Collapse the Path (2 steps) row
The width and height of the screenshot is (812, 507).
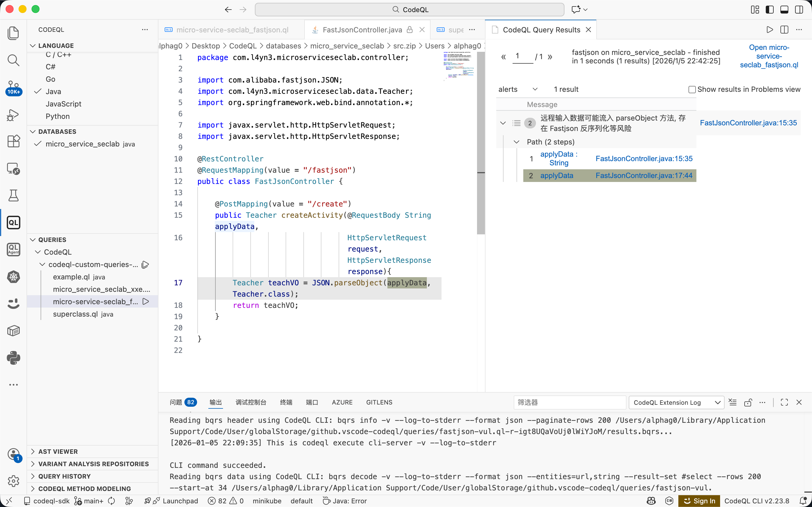(x=517, y=142)
